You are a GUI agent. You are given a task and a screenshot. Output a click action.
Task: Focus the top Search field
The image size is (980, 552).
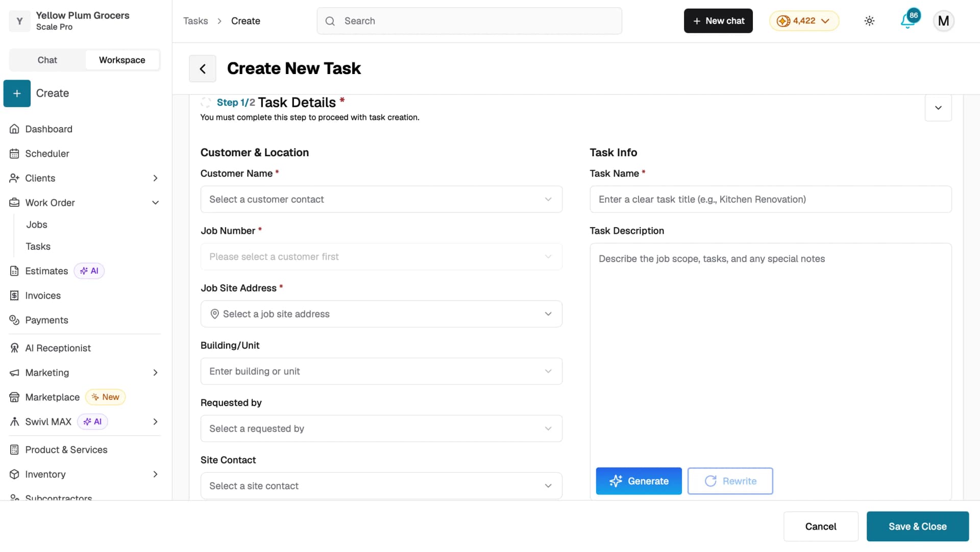(469, 21)
